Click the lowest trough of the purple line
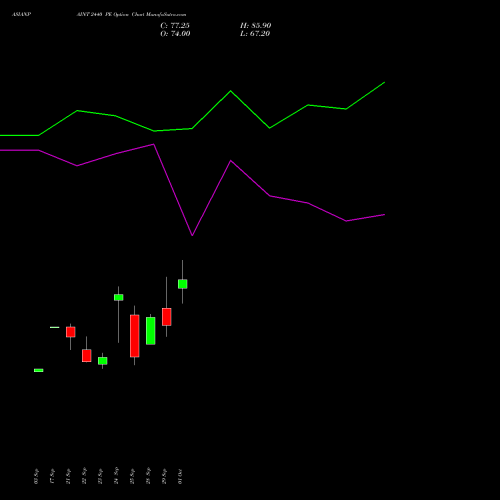The image size is (500, 500). pyautogui.click(x=192, y=235)
